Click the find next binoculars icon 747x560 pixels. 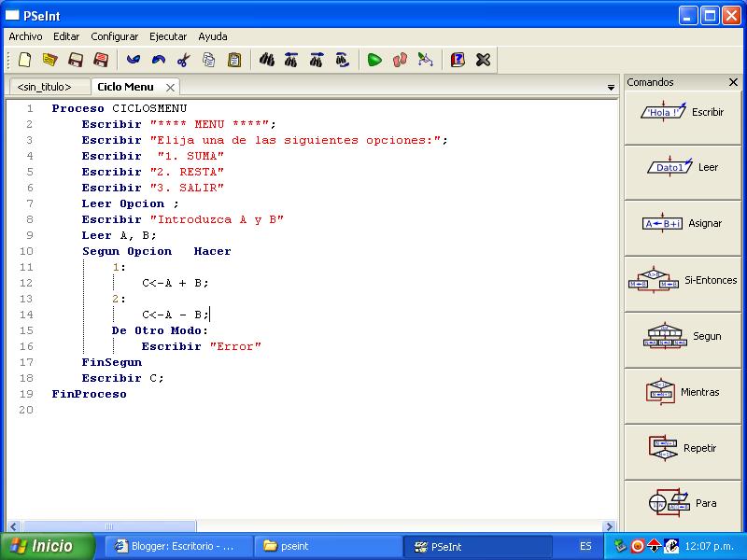coord(317,60)
